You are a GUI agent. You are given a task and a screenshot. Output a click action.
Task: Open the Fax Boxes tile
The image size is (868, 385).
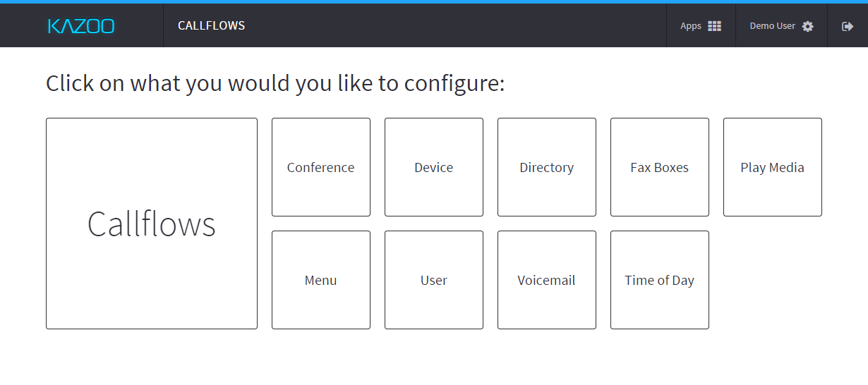click(660, 167)
